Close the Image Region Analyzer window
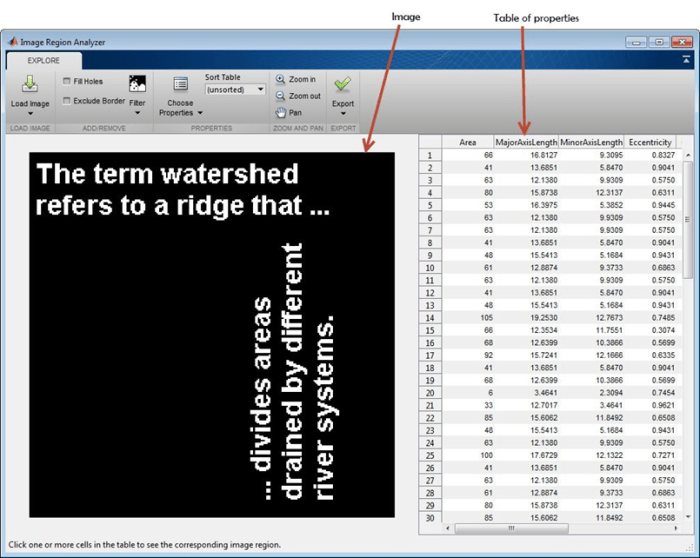This screenshot has height=558, width=700. point(682,42)
